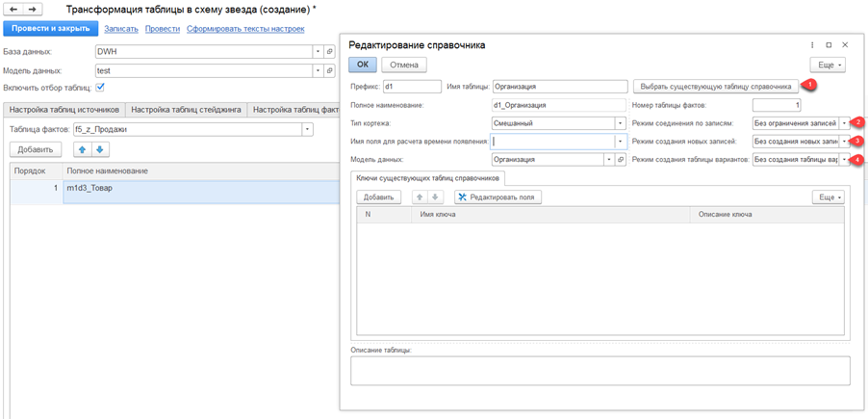Screen dimensions: 868x419
Task: Open the База данных DWH record
Action: [x=329, y=51]
